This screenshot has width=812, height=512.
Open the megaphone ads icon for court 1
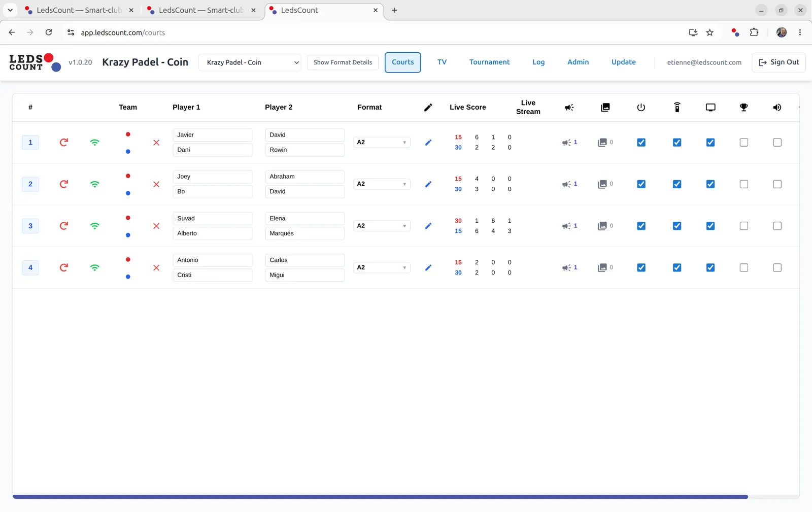[x=566, y=143]
